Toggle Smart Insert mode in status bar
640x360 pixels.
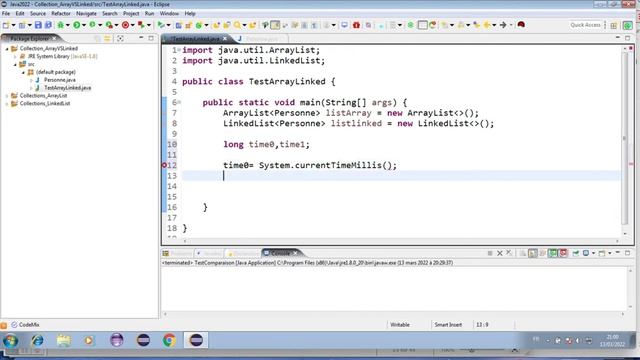(x=448, y=324)
